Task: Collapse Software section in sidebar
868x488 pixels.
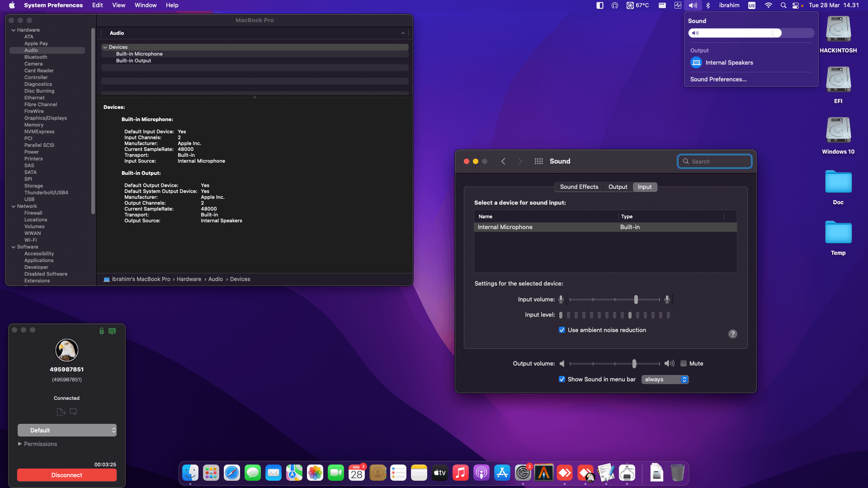Action: tap(13, 247)
